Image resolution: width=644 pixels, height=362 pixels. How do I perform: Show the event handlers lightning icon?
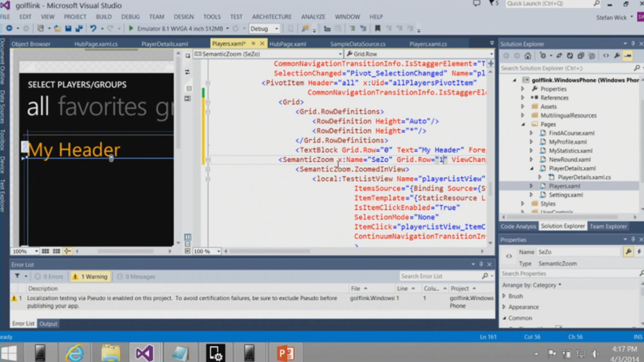click(x=640, y=252)
